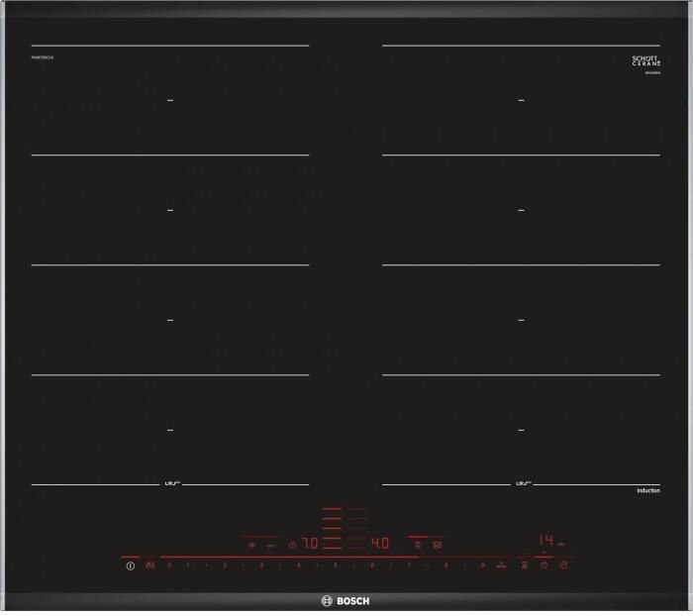Click the BOSCH logo on the front edge
Screen dimensions: 693x616
[x=346, y=601]
